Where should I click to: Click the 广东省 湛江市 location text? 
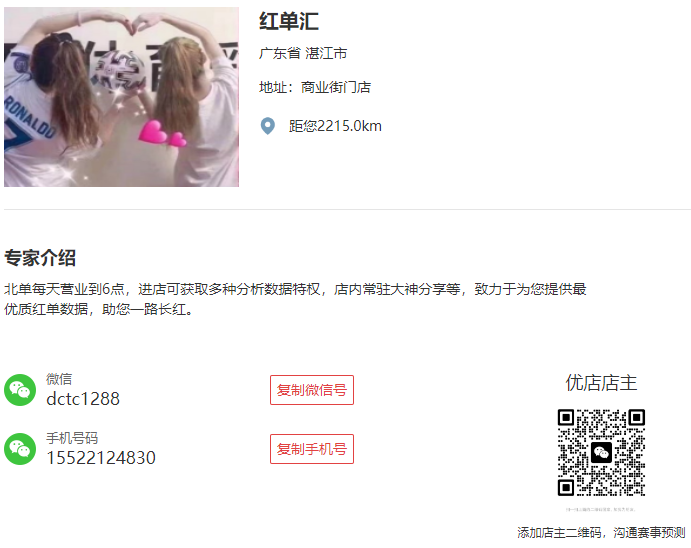pos(303,53)
